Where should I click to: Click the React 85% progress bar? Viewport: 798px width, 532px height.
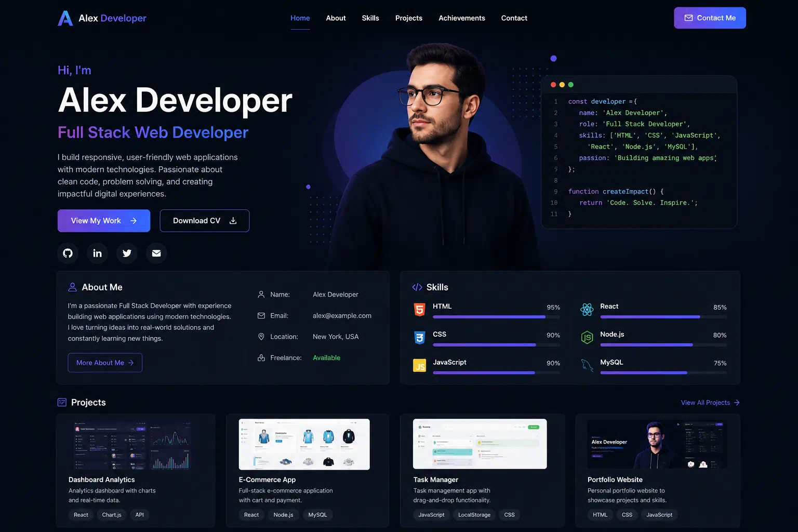tap(663, 317)
